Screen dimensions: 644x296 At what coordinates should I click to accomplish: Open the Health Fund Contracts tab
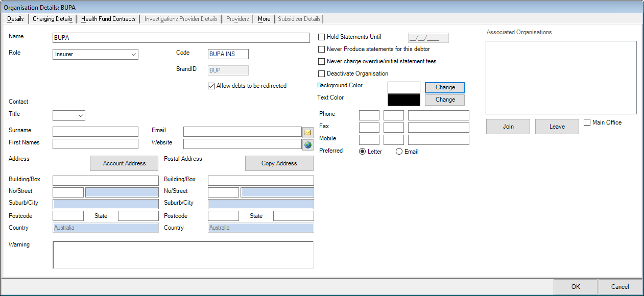point(108,19)
